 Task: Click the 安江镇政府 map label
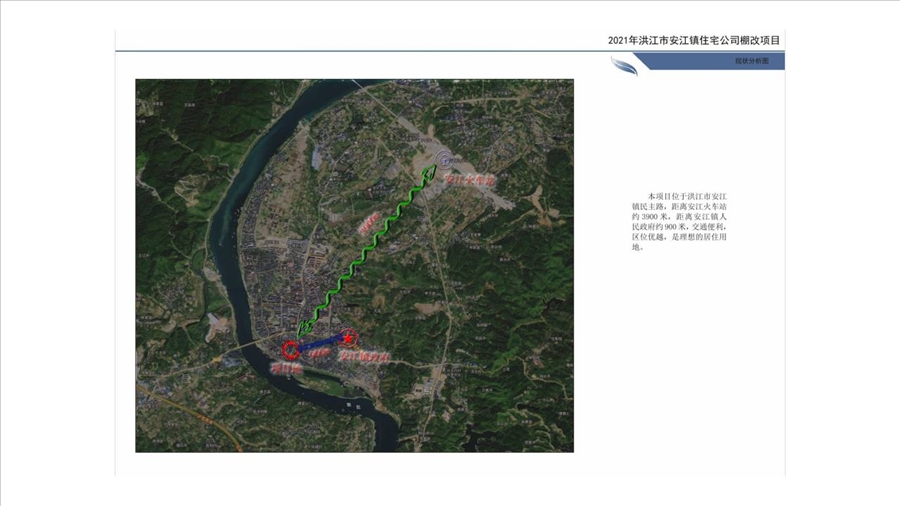(x=364, y=357)
